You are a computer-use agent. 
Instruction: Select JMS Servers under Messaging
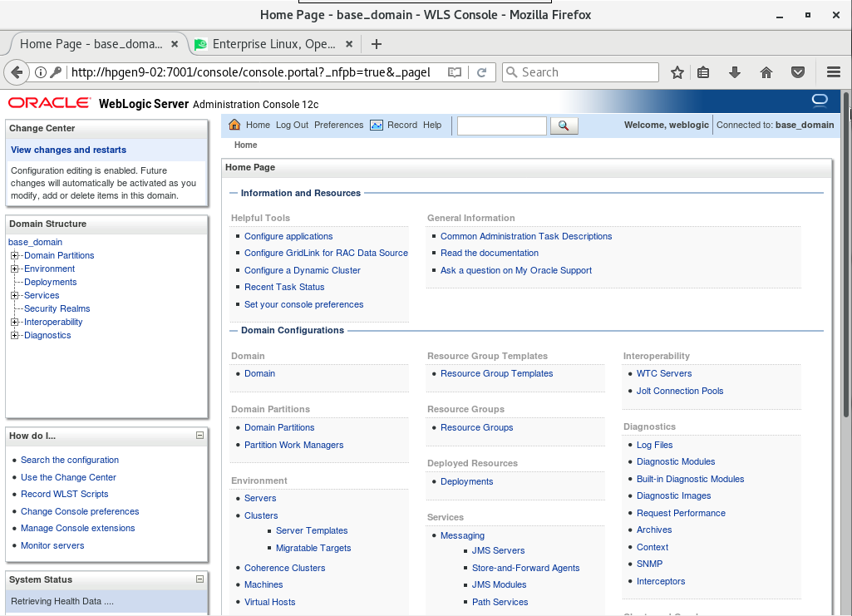pyautogui.click(x=499, y=550)
